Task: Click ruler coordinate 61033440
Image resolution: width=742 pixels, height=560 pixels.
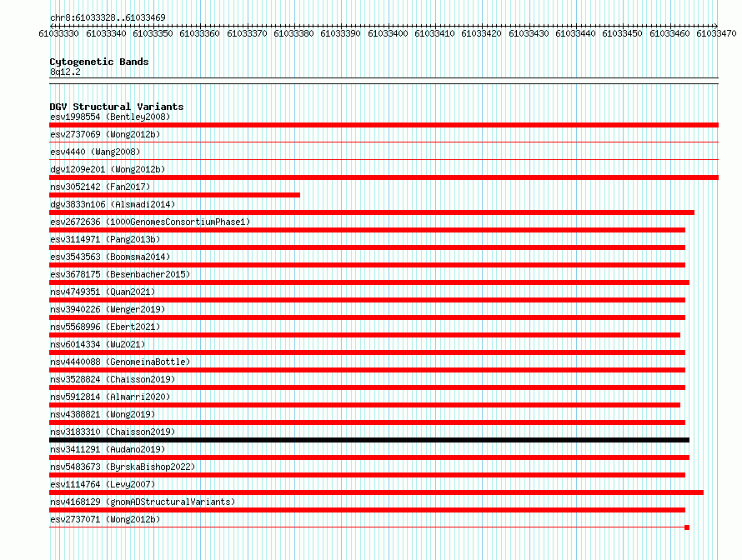Action: coord(576,33)
